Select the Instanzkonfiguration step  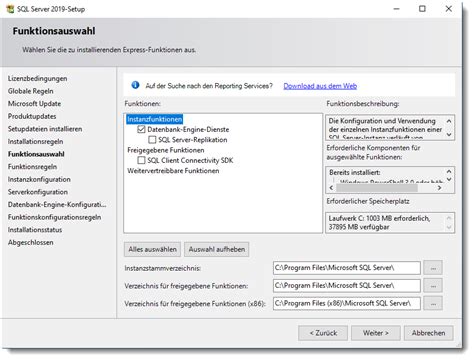[x=39, y=179]
